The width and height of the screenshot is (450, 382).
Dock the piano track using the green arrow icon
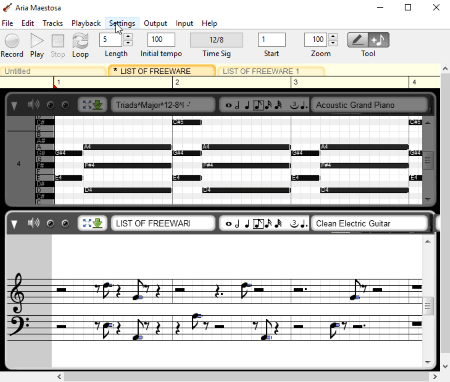coord(97,105)
